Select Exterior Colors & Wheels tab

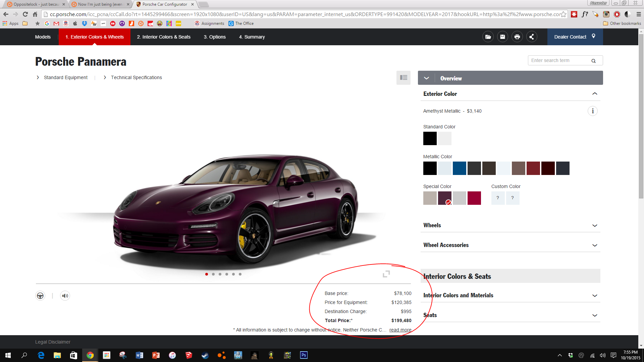pos(95,37)
